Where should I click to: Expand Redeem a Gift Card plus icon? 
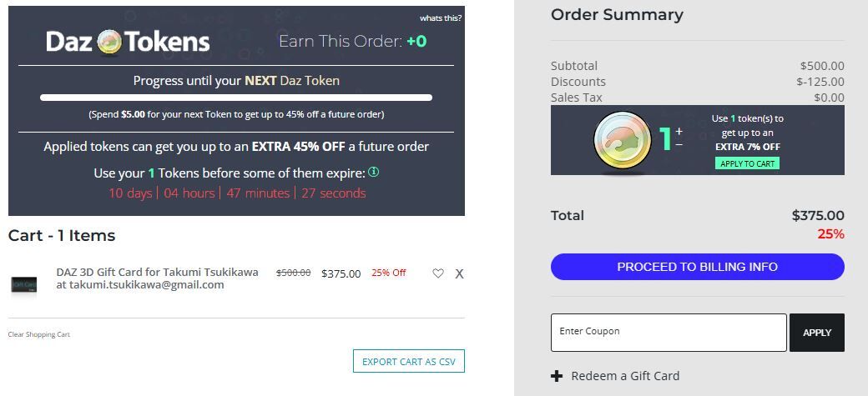[x=557, y=376]
